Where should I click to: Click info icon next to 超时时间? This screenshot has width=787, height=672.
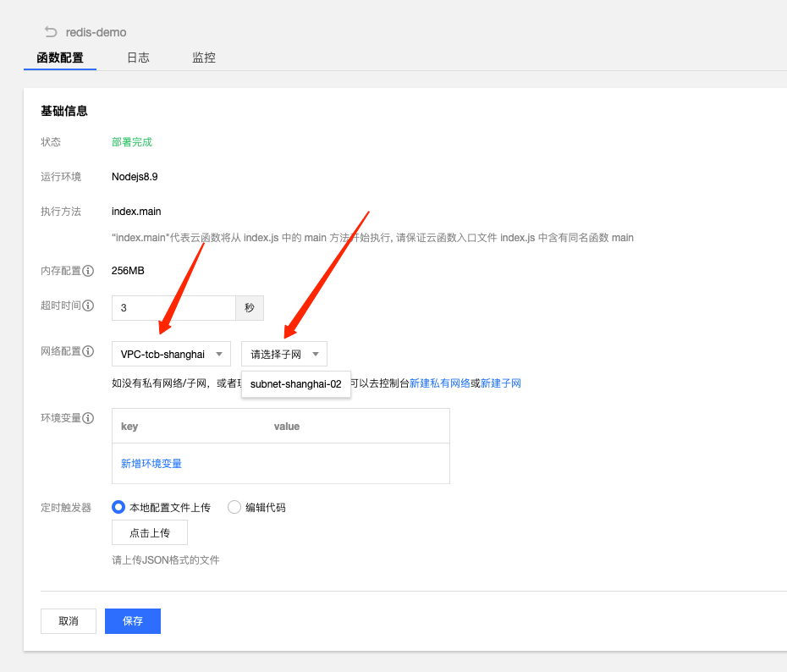click(x=88, y=306)
